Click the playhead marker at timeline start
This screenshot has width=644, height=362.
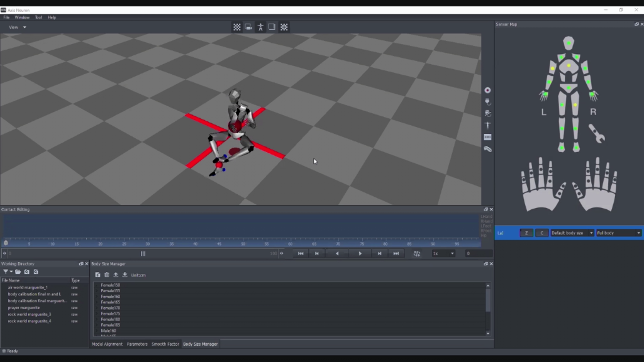pos(6,243)
